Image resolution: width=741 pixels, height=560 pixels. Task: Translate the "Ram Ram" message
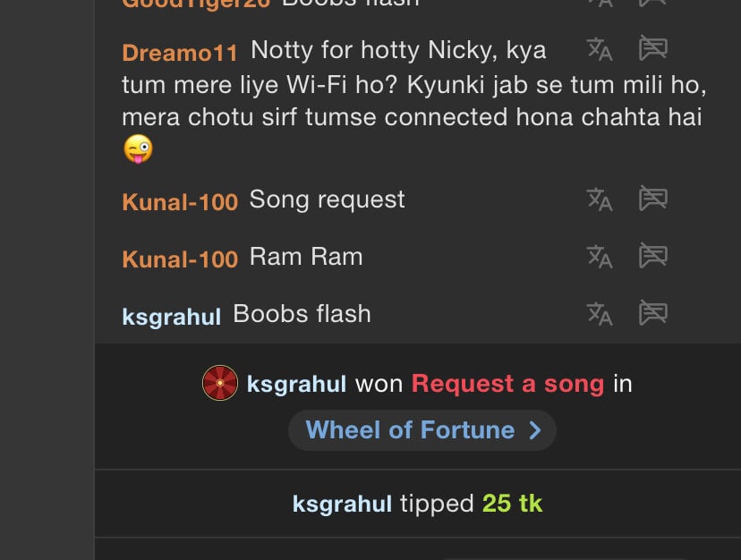599,257
